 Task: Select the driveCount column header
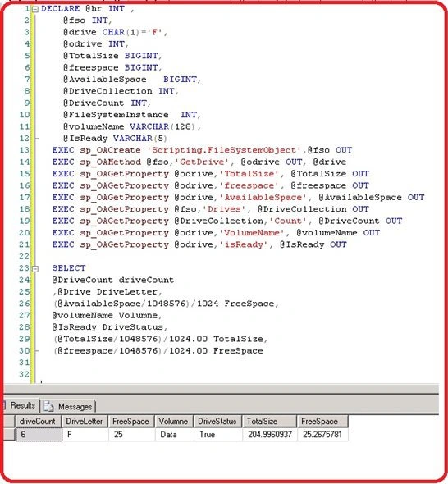tap(39, 422)
